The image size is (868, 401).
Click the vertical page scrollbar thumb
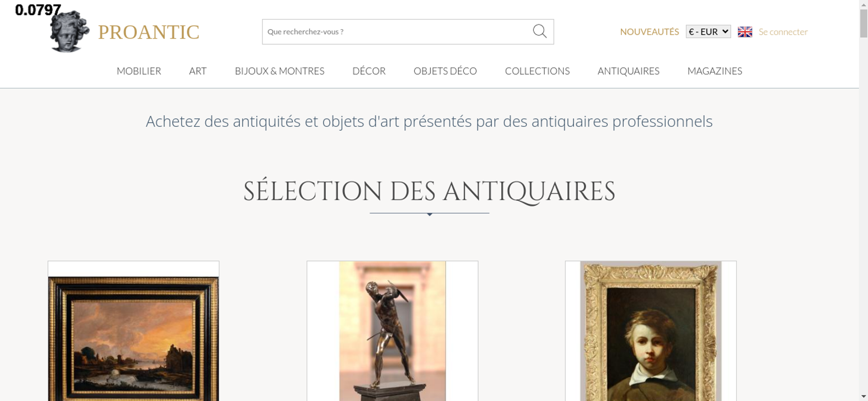coord(864,23)
